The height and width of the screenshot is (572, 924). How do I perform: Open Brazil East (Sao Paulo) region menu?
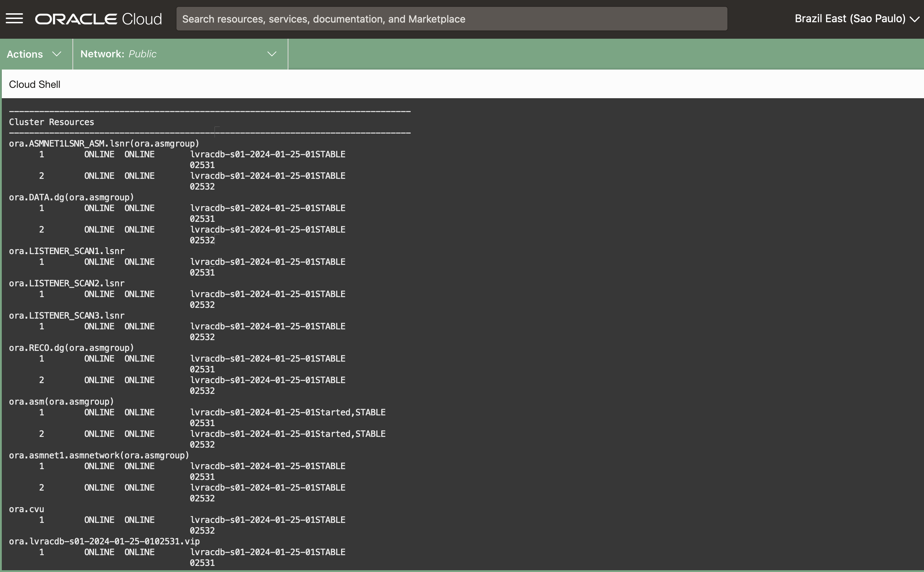(x=849, y=19)
